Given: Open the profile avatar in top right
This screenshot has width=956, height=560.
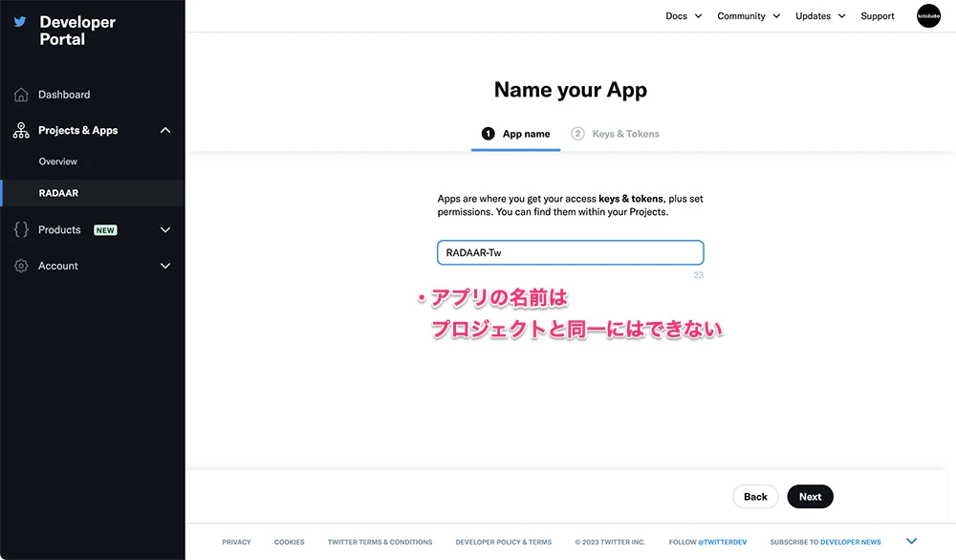Looking at the screenshot, I should click(x=928, y=16).
